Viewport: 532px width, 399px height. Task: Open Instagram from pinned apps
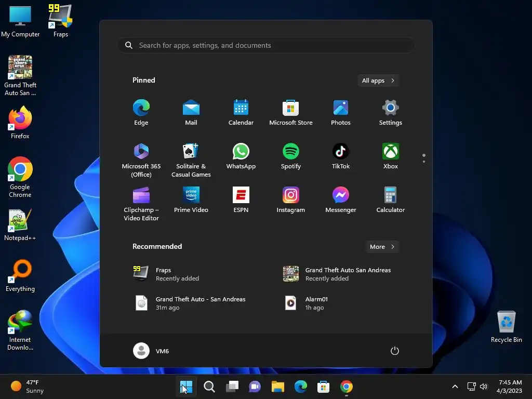[x=291, y=200]
